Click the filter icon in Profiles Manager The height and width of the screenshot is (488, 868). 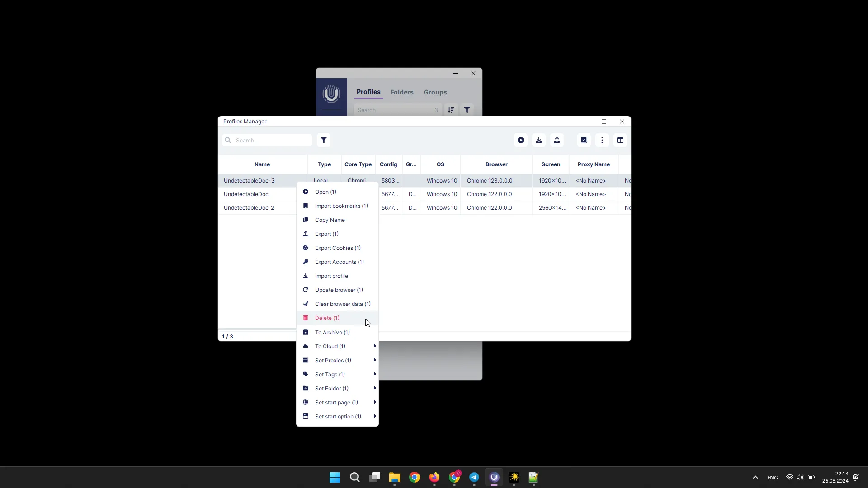pyautogui.click(x=324, y=140)
